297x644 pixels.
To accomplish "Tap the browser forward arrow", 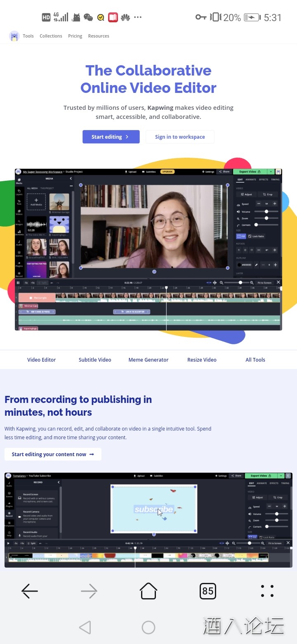I will click(x=89, y=591).
